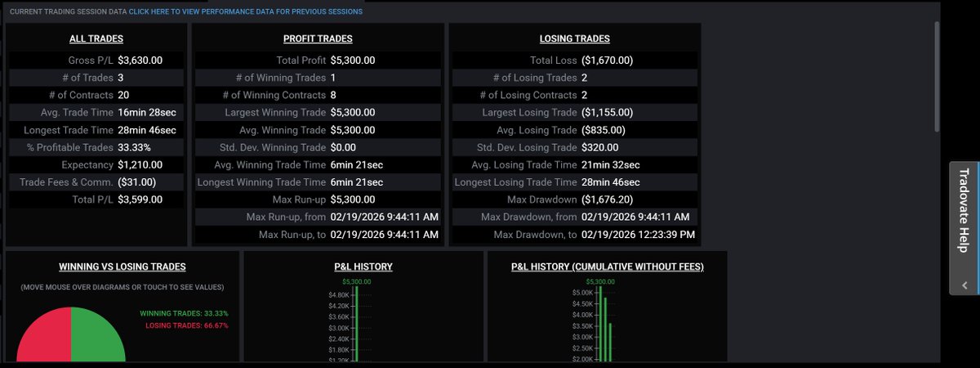Click the WINNING TRADES: 33.33% legend entry

tap(184, 313)
